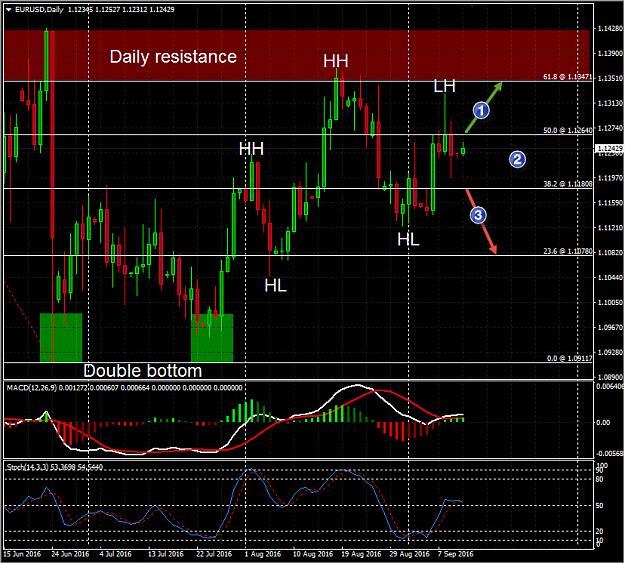Click the 19 Aug 2016 date label
625x564 pixels.
click(361, 554)
